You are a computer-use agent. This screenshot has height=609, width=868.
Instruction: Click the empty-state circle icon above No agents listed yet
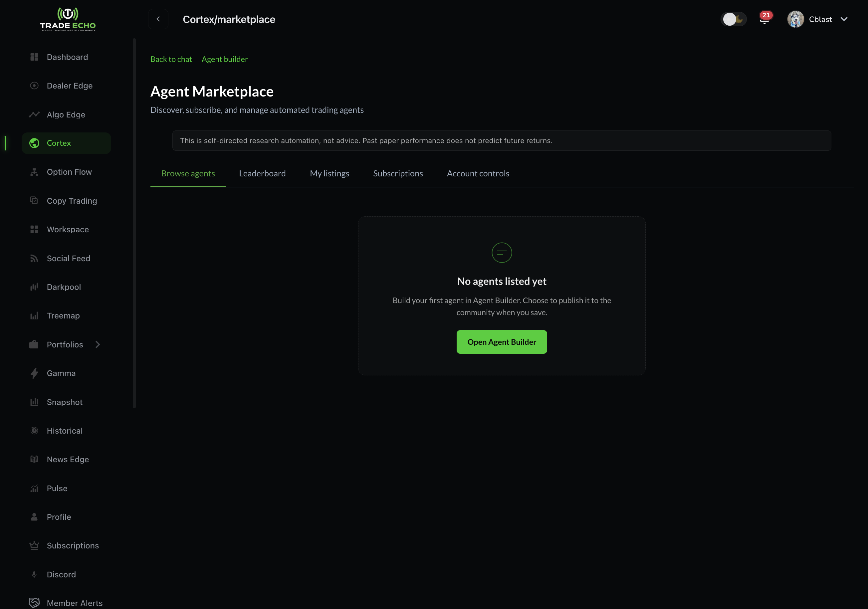[502, 253]
